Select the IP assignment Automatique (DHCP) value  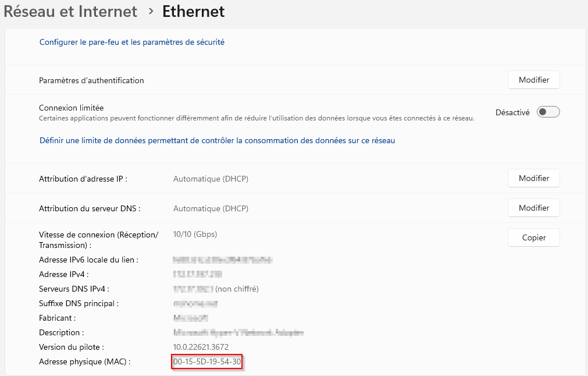point(211,179)
